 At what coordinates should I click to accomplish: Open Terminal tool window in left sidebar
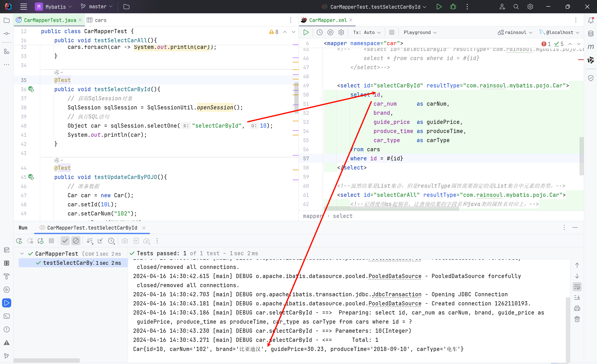(7, 316)
